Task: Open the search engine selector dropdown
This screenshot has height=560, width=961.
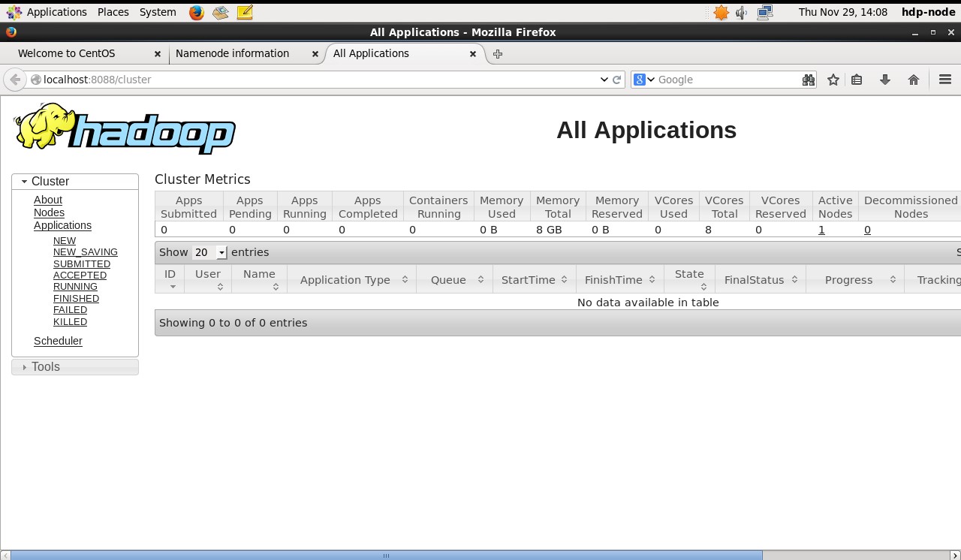Action: [651, 80]
